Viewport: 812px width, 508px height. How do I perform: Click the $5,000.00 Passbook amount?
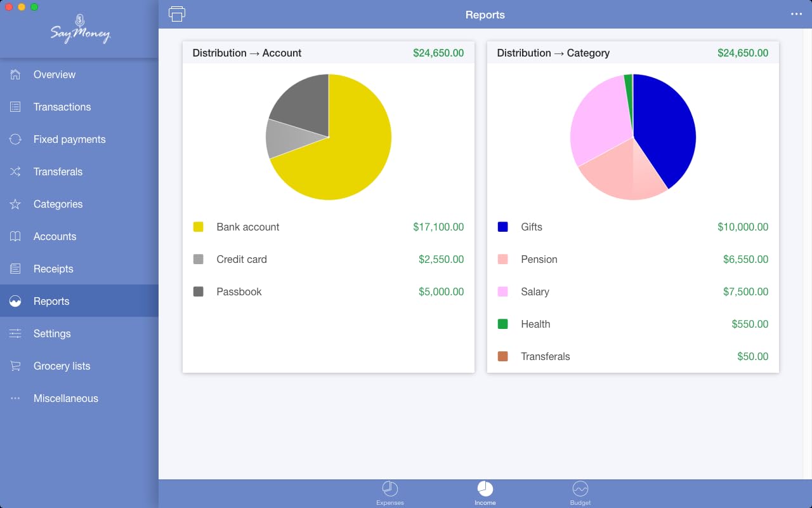(x=441, y=291)
